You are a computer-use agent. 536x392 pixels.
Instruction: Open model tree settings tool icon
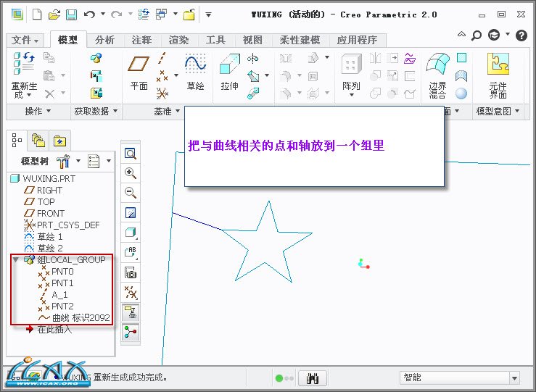coord(63,161)
